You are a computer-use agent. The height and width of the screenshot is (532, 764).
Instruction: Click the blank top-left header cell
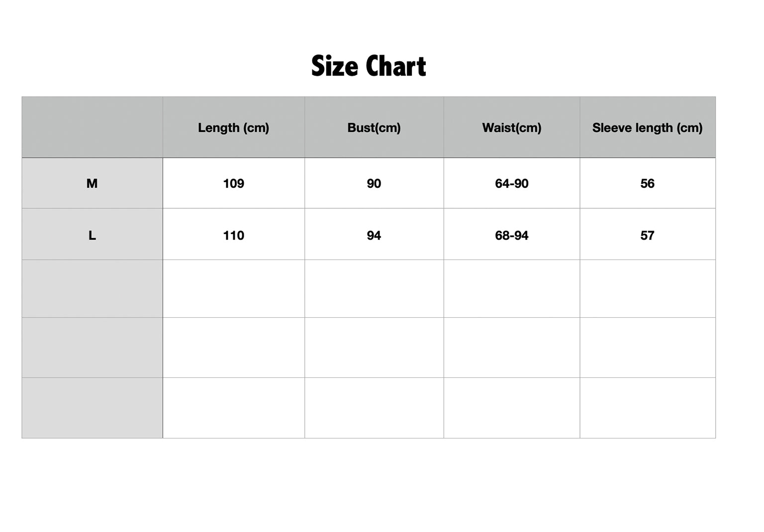click(92, 127)
